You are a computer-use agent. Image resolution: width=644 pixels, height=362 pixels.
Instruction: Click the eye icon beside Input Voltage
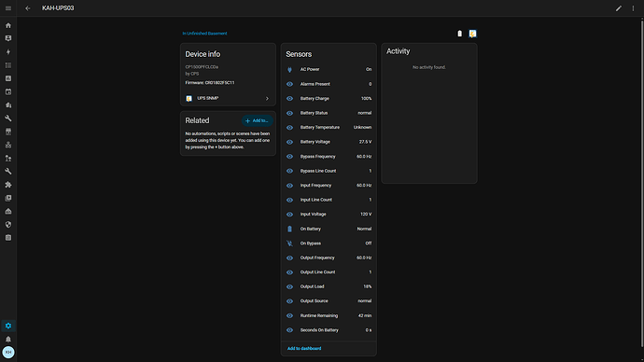tap(289, 215)
